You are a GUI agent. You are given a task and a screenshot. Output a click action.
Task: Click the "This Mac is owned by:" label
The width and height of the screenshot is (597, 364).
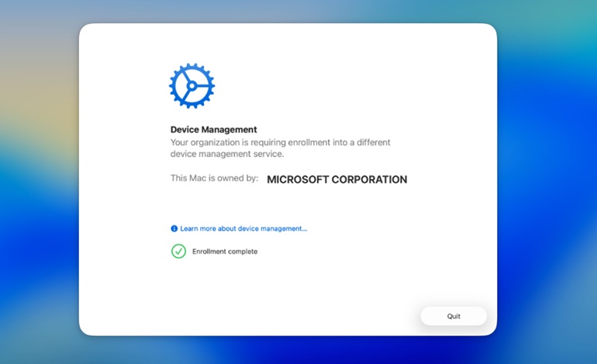214,178
